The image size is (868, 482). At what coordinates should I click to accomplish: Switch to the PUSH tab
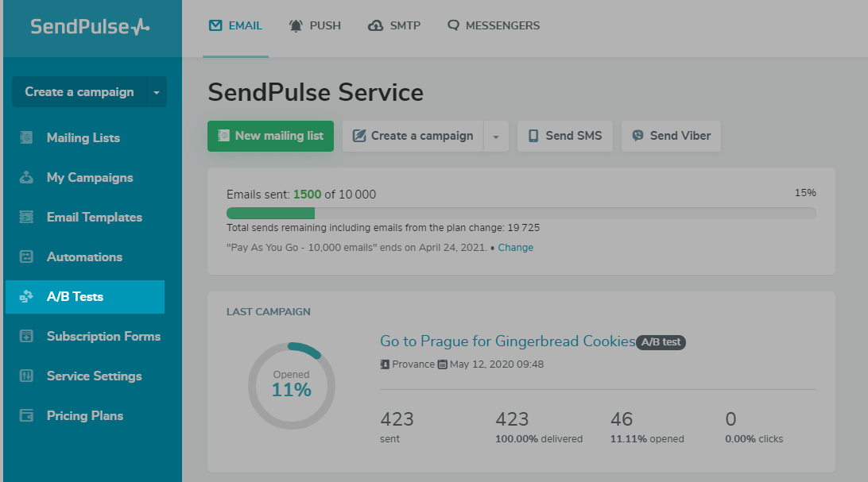[316, 25]
